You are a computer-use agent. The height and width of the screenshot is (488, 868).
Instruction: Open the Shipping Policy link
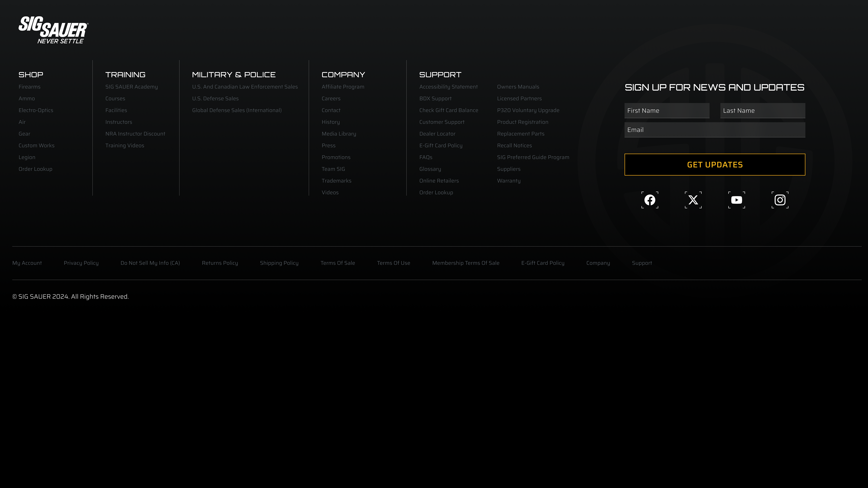click(x=279, y=263)
